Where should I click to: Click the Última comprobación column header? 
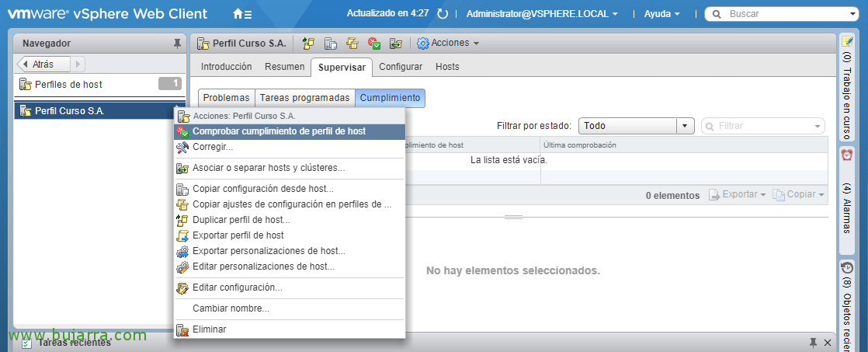684,145
